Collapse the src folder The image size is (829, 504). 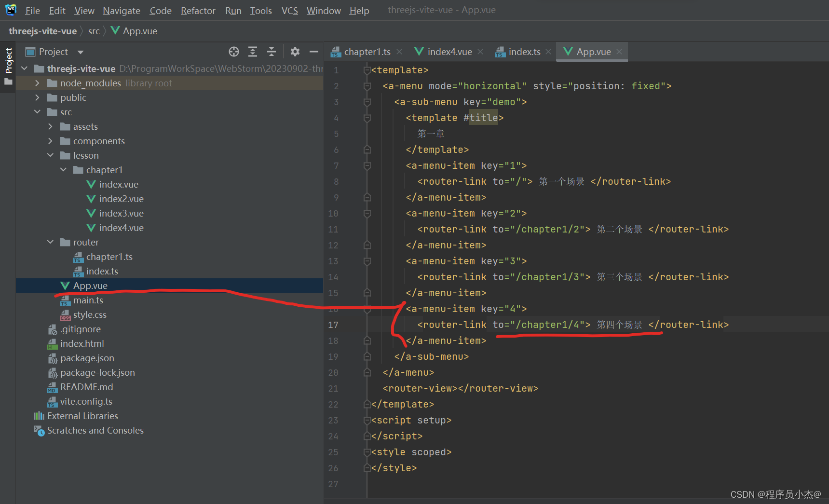pyautogui.click(x=38, y=112)
